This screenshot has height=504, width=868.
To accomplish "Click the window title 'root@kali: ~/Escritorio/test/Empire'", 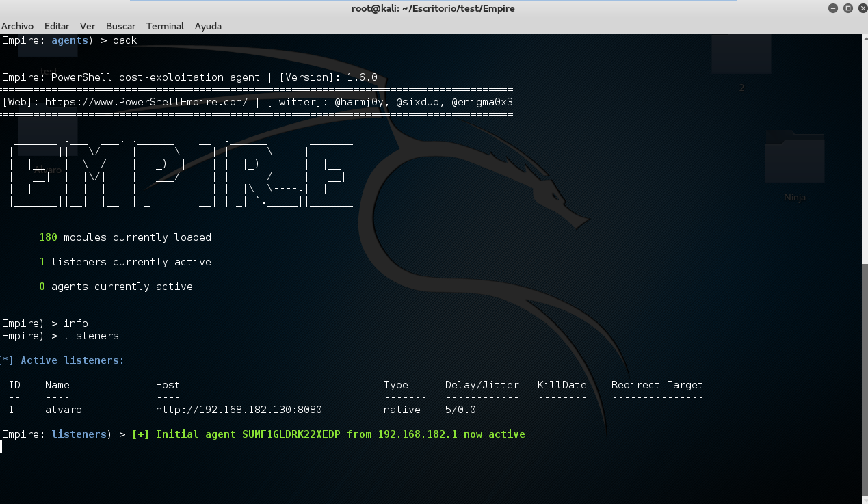I will click(x=434, y=8).
